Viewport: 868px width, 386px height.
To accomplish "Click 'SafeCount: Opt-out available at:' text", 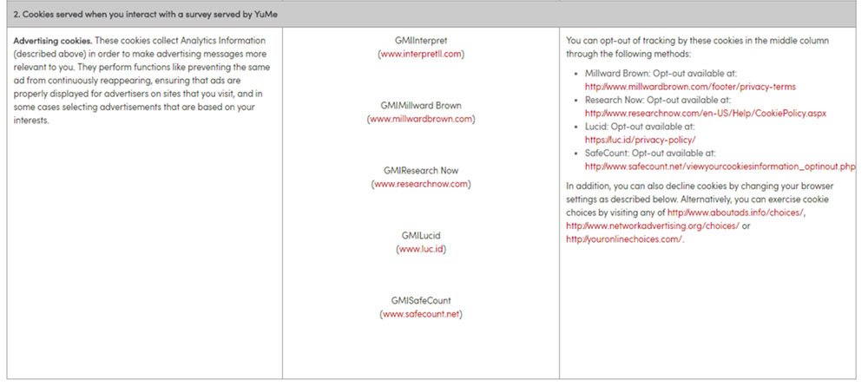I will point(650,154).
